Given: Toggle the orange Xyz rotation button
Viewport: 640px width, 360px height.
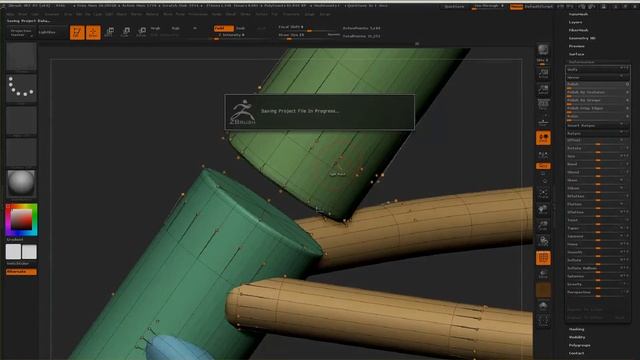Looking at the screenshot, I should tap(543, 166).
